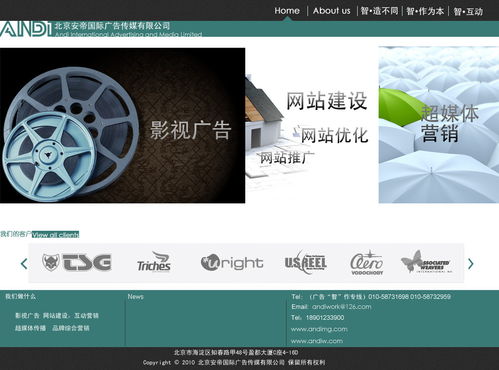Click the Associated Weavers butterfly logo
The width and height of the screenshot is (499, 370).
[x=427, y=262]
